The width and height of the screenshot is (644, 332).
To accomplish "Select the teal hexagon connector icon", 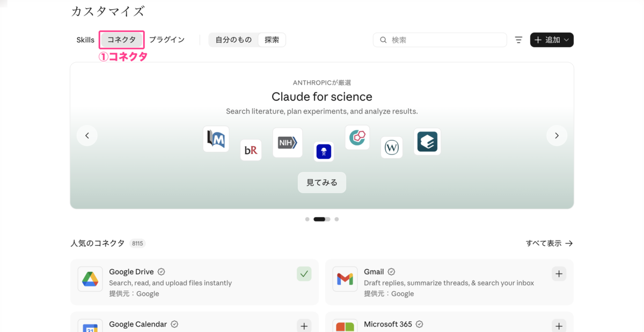I will (357, 137).
